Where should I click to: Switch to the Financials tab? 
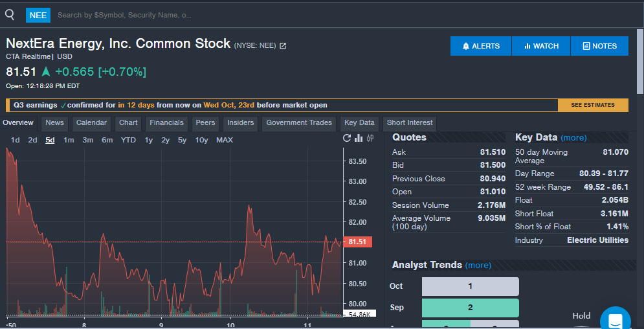pos(166,123)
